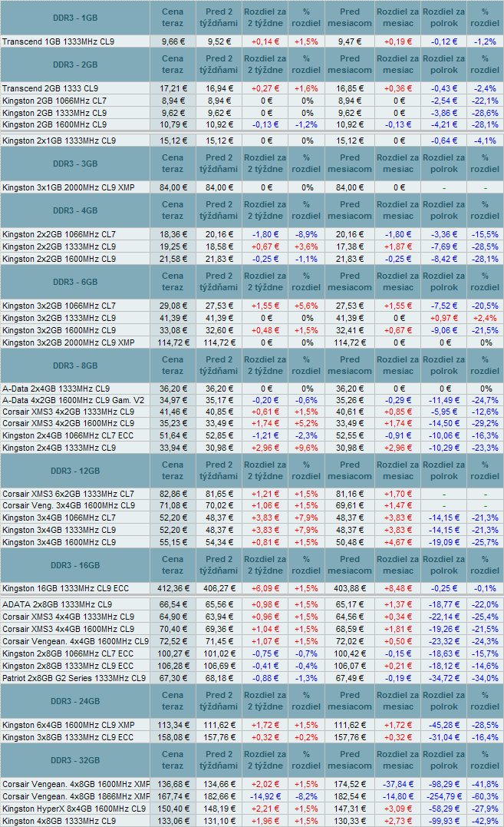Viewport: 504px width, 827px height.
Task: Select the 84,00 € current price cell
Action: click(173, 188)
